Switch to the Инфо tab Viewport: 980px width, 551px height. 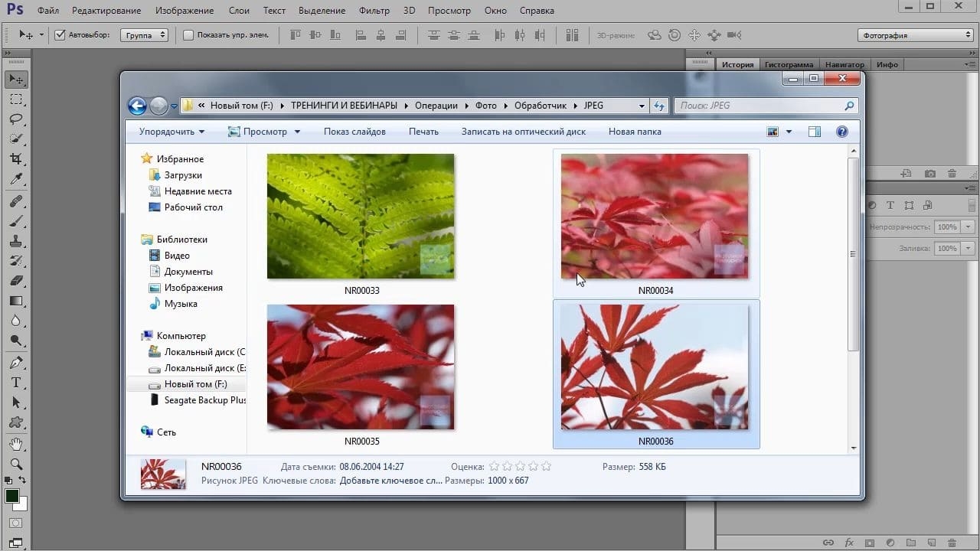click(887, 65)
